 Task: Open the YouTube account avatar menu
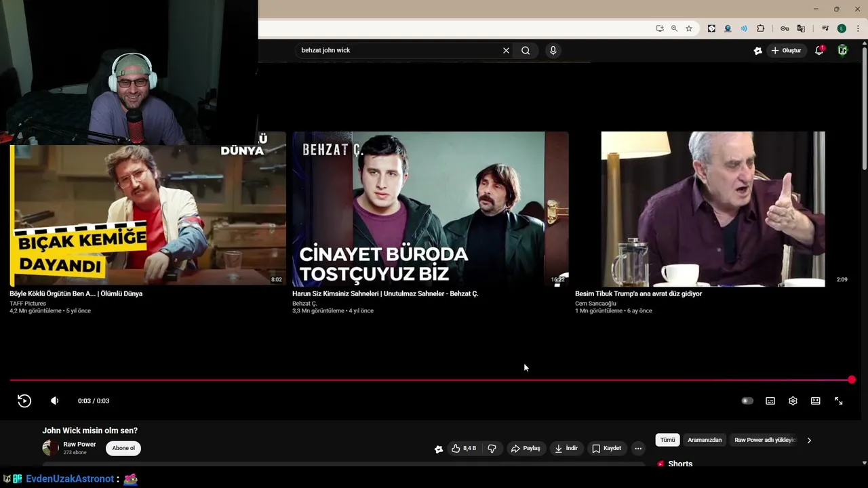click(843, 50)
